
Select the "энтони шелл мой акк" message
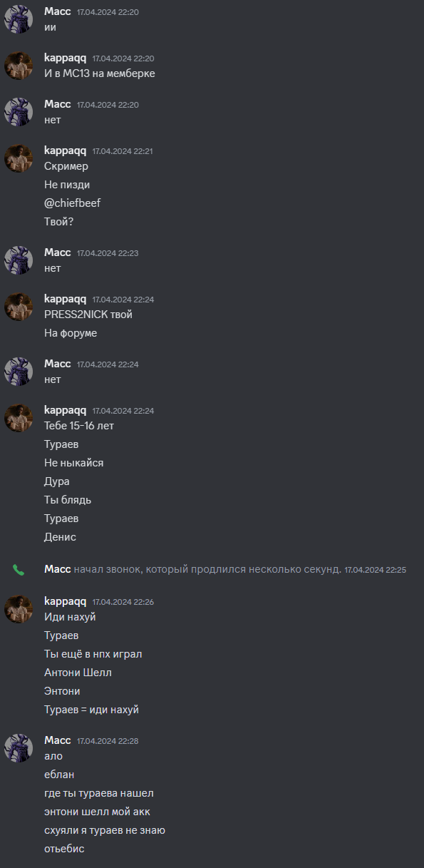point(97,812)
